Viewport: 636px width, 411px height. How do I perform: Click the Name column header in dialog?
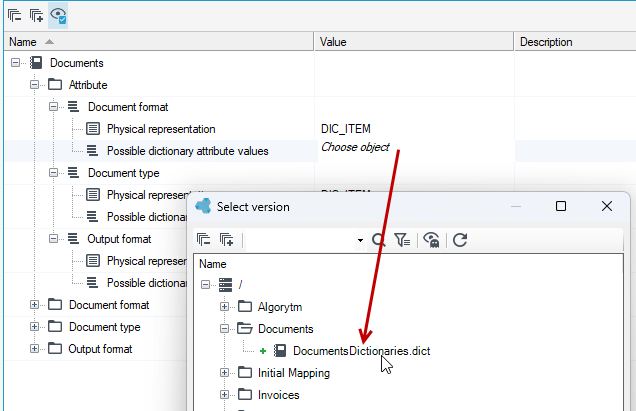[213, 264]
